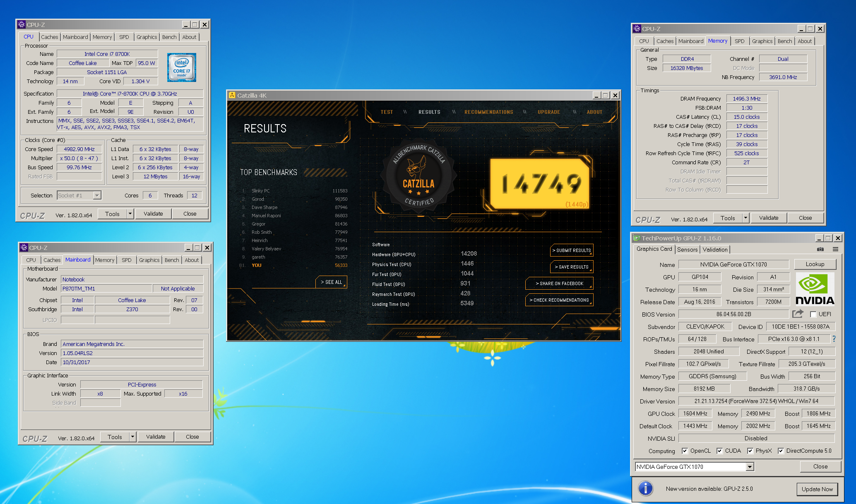This screenshot has height=504, width=856.
Task: Open Memory tab in CPU-Z CPU window
Action: click(102, 37)
